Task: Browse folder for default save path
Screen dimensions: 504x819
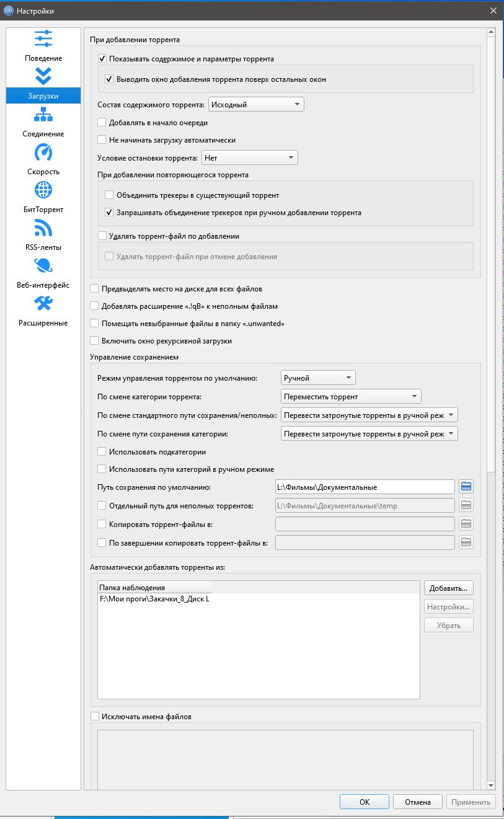Action: click(x=466, y=487)
